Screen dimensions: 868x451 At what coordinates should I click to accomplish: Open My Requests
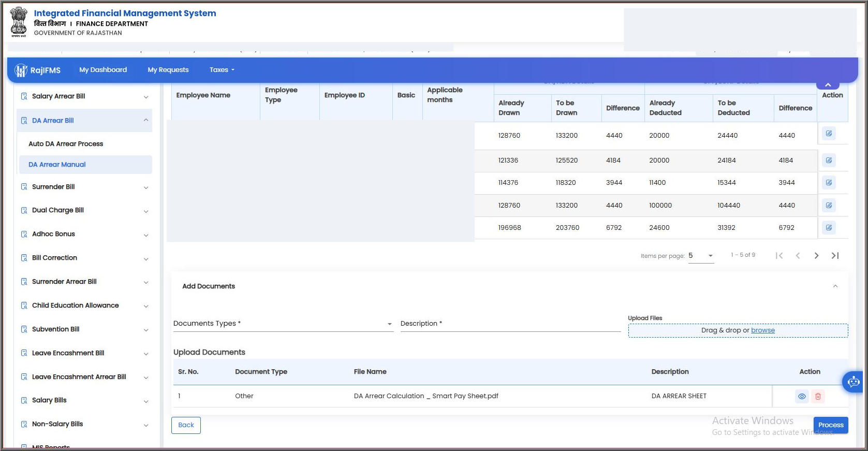168,70
